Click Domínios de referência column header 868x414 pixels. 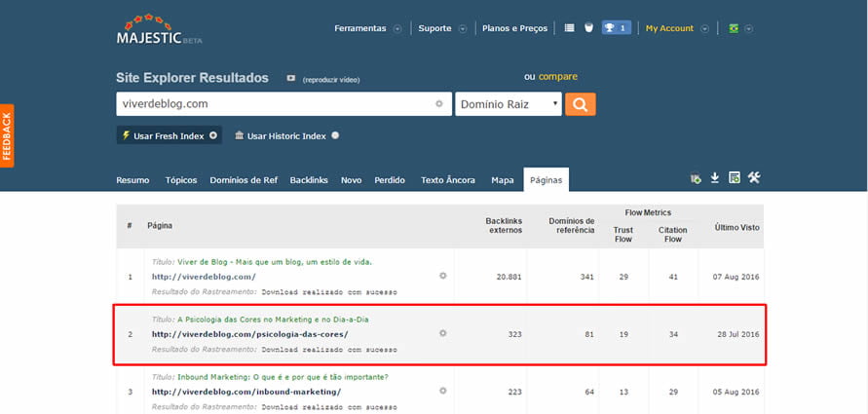click(x=571, y=225)
